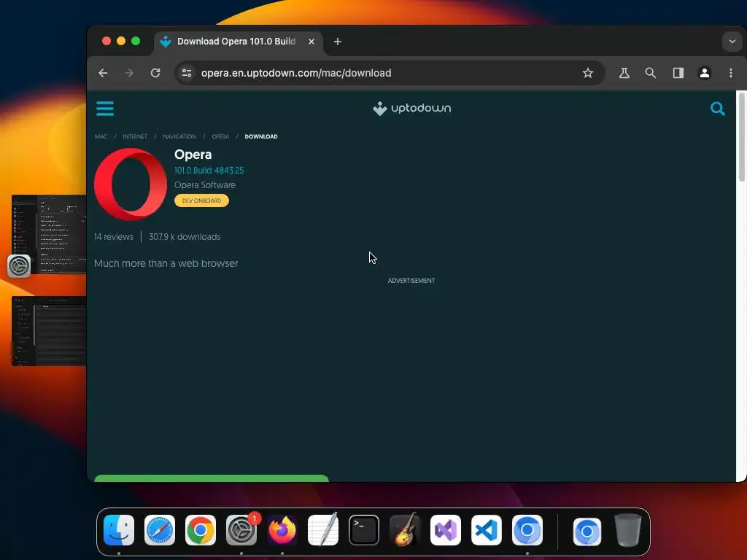
Task: Bookmark this page with the star icon
Action: click(588, 73)
